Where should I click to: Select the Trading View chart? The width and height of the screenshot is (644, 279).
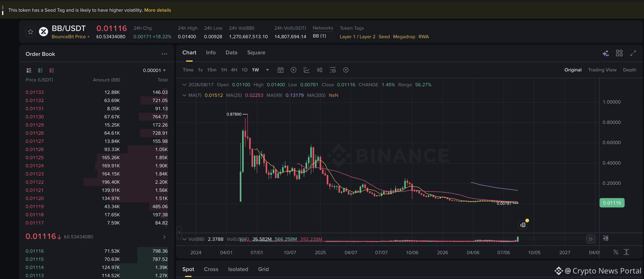click(x=602, y=70)
